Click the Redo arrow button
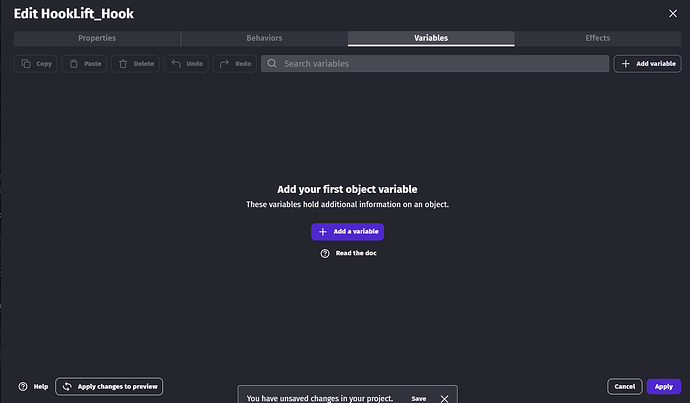This screenshot has height=403, width=690. pos(235,64)
